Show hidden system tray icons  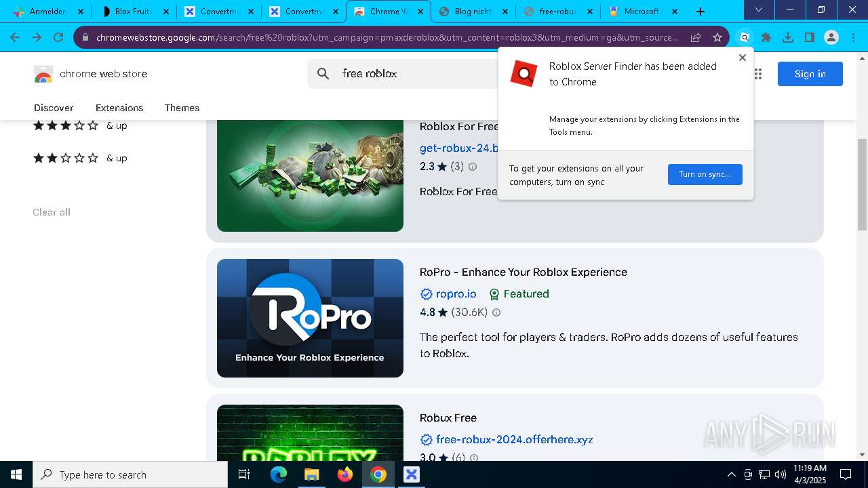point(731,474)
